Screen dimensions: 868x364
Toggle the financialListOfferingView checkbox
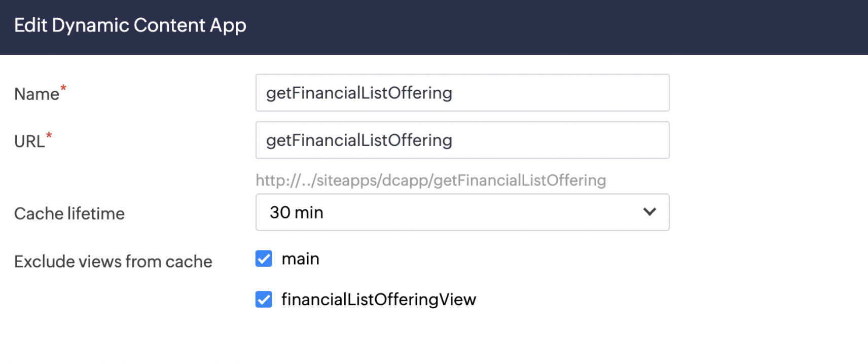264,299
